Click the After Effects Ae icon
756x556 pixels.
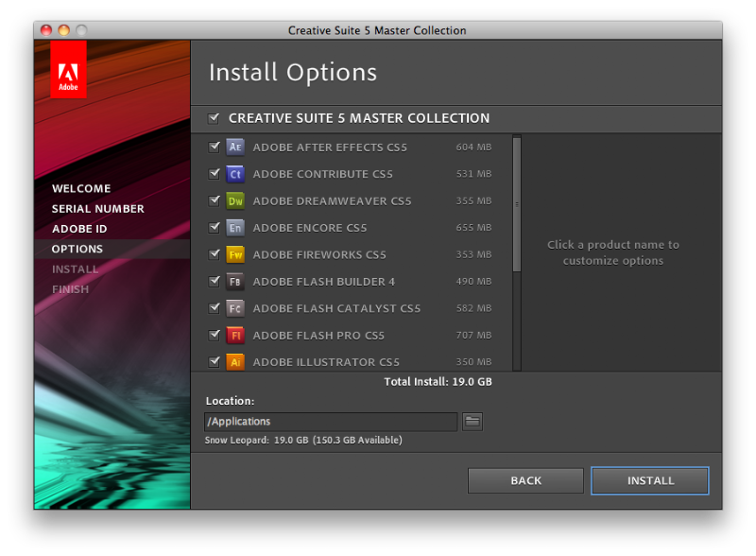235,147
